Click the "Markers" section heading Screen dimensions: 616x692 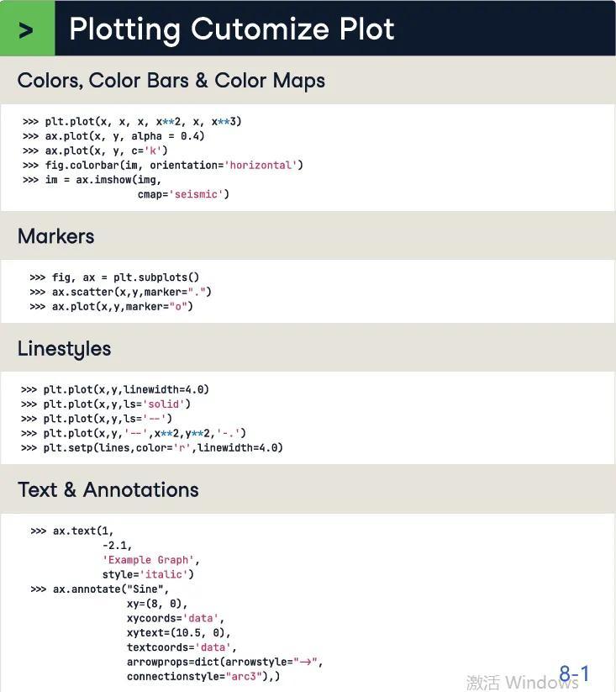tap(55, 236)
